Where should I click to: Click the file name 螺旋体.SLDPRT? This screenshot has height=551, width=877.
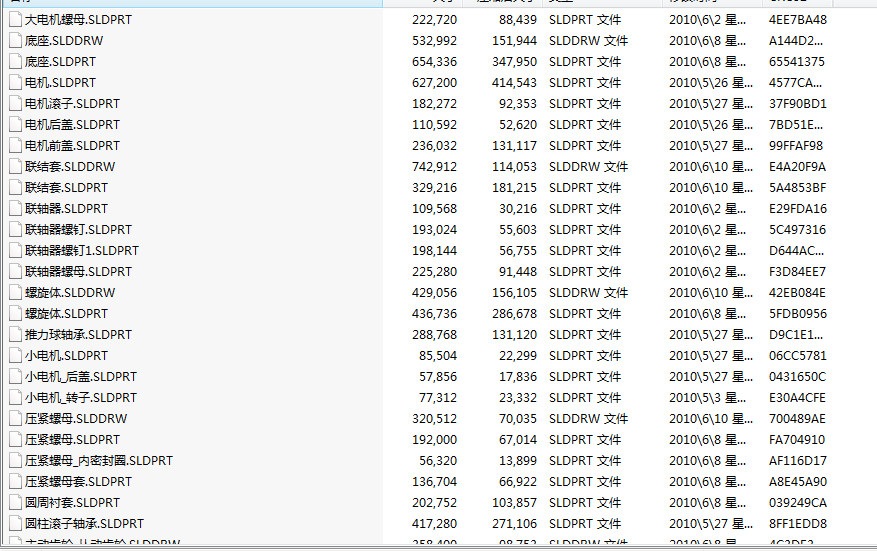coord(66,314)
